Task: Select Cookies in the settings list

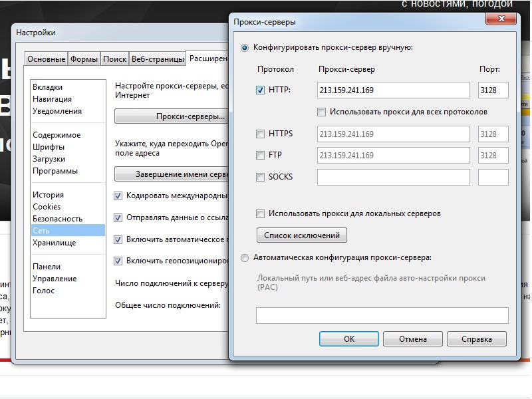Action: pos(47,207)
